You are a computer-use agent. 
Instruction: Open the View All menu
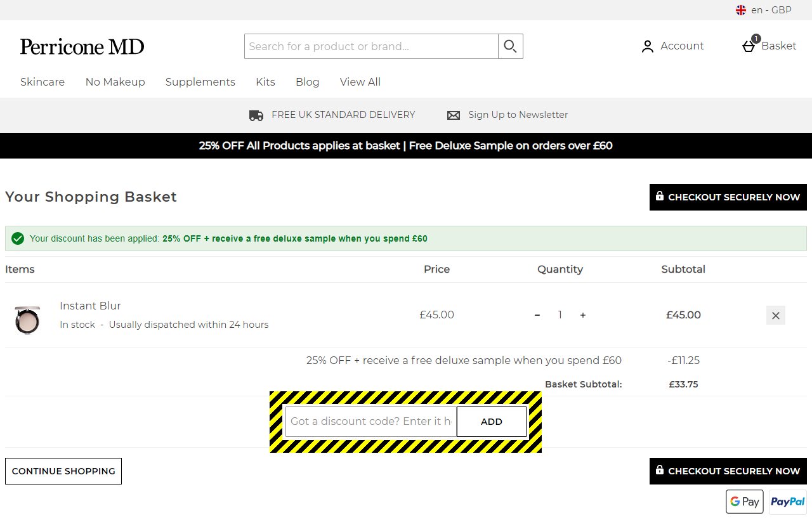click(360, 82)
